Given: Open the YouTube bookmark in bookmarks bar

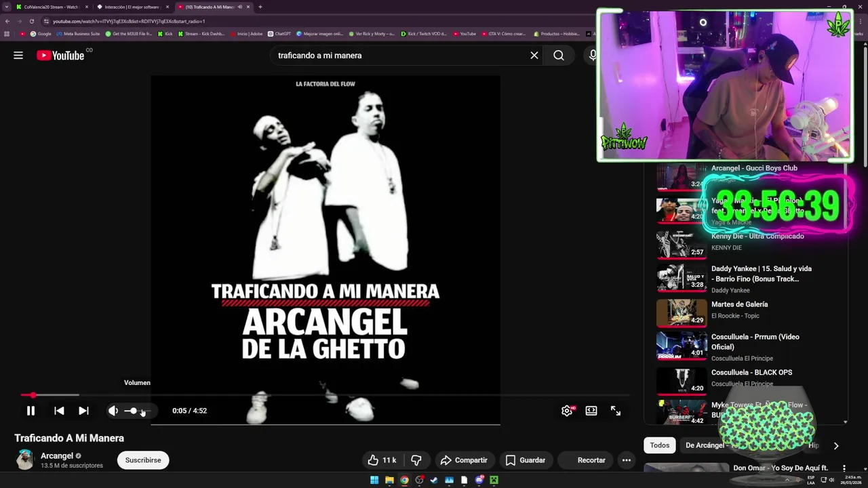Looking at the screenshot, I should click(x=465, y=34).
